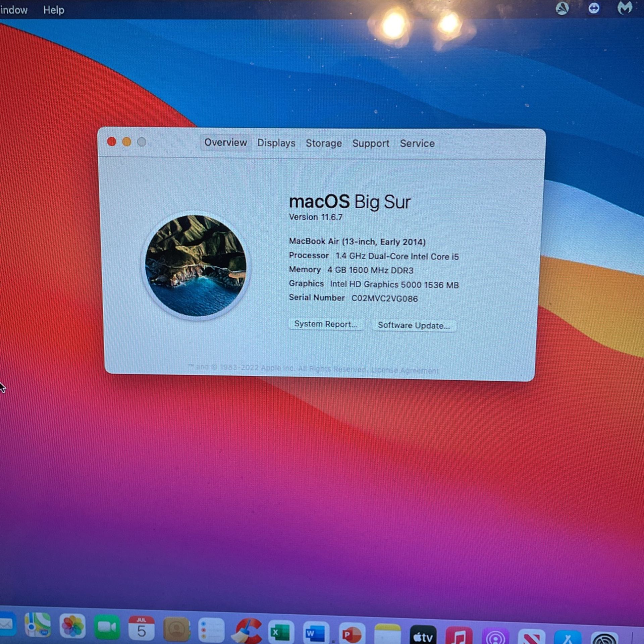Click the Malwarebytes menu bar icon
The height and width of the screenshot is (644, 644).
click(625, 7)
